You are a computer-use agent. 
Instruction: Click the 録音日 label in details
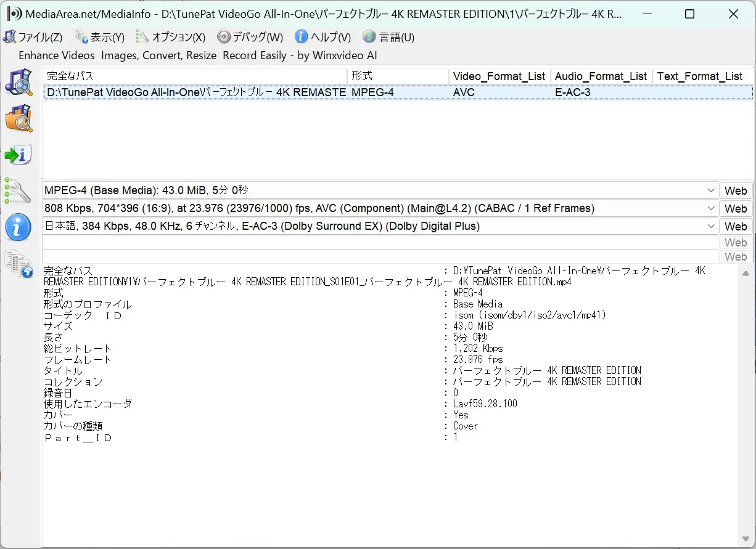tap(58, 392)
